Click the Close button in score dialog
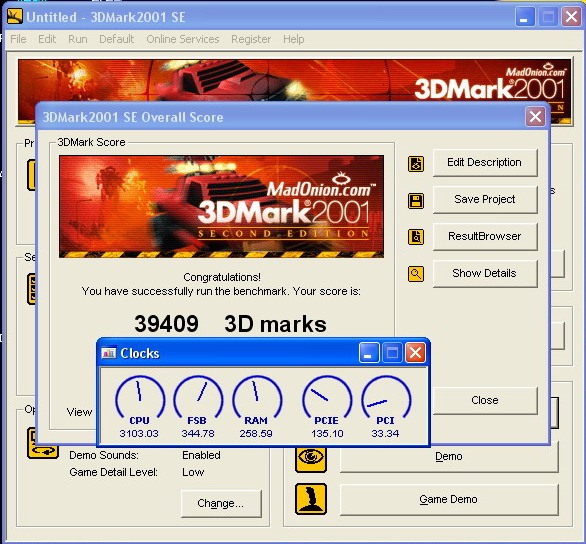Image resolution: width=586 pixels, height=544 pixels. (485, 401)
